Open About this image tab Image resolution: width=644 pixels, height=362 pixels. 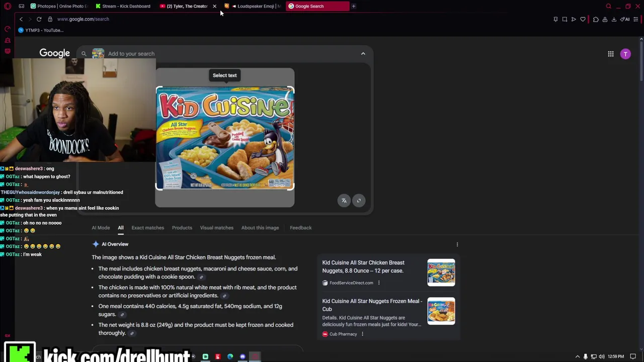click(x=260, y=228)
